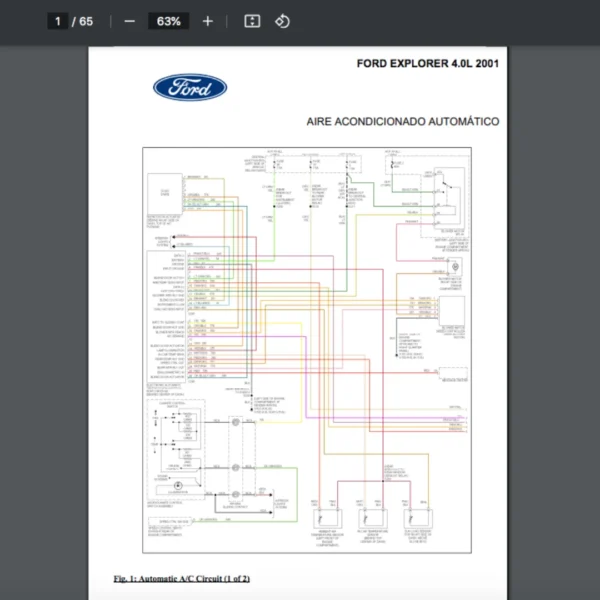Click the zoom in plus icon

pyautogui.click(x=207, y=21)
